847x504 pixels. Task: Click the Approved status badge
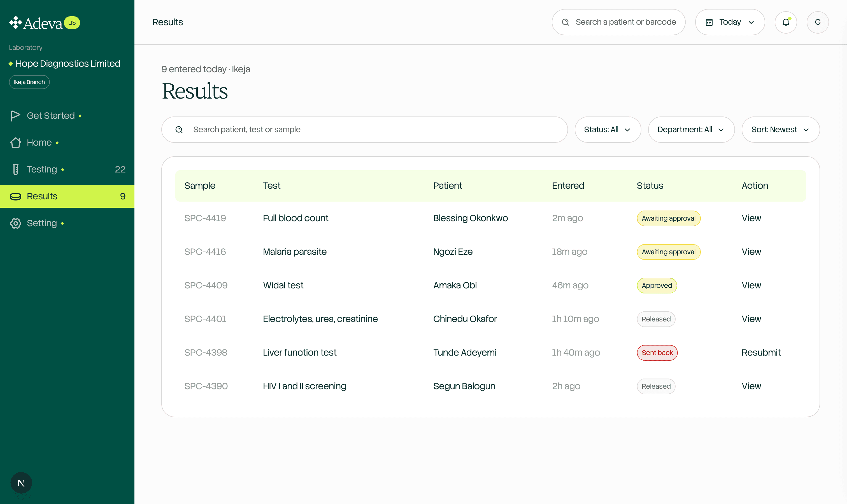click(x=657, y=285)
